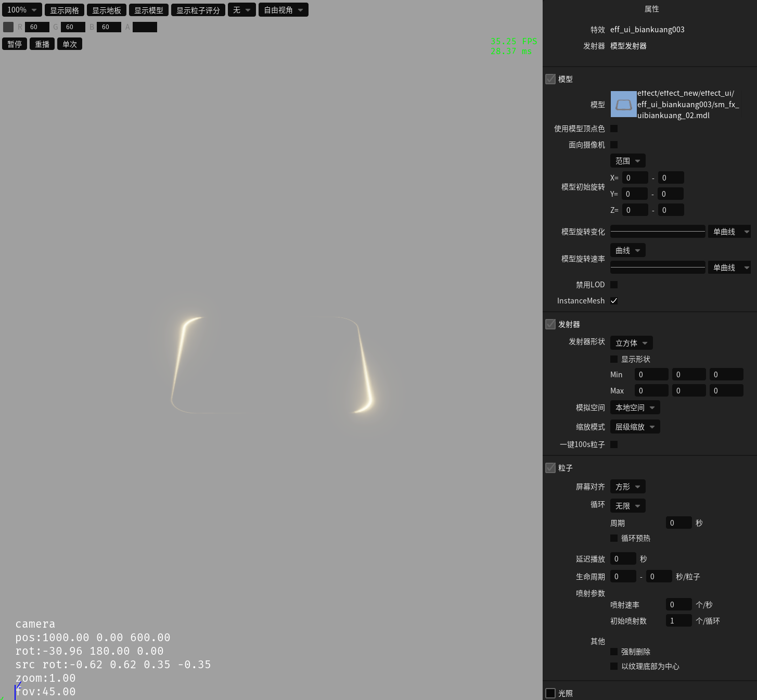
Task: Click the 生命周期 minimum field
Action: (x=623, y=577)
